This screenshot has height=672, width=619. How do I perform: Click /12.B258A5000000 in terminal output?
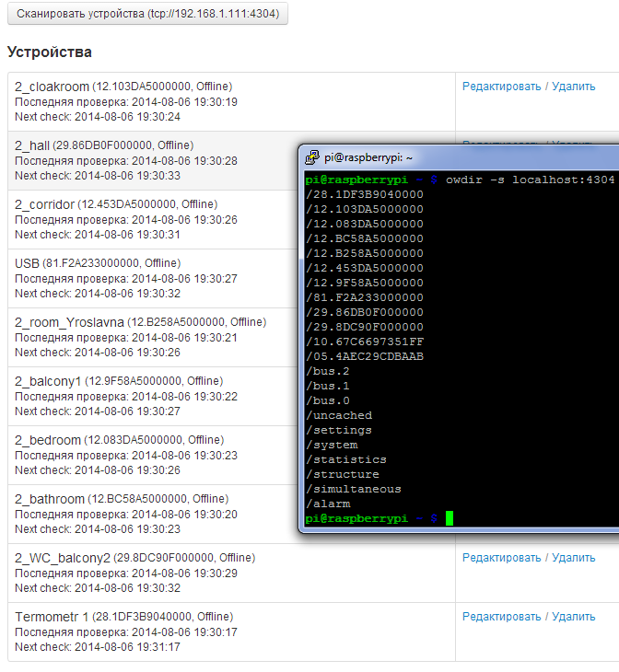click(365, 253)
